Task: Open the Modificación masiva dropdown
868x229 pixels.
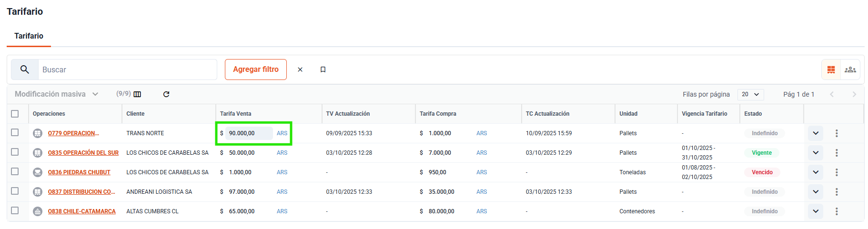Action: pos(56,94)
